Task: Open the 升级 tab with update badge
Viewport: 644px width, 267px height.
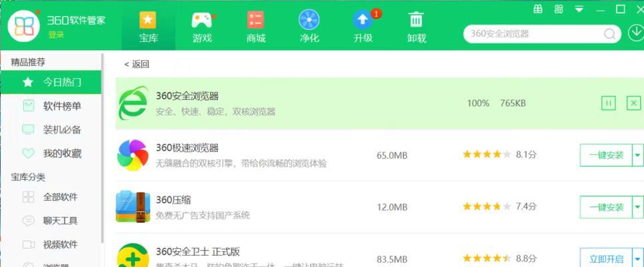Action: click(363, 27)
